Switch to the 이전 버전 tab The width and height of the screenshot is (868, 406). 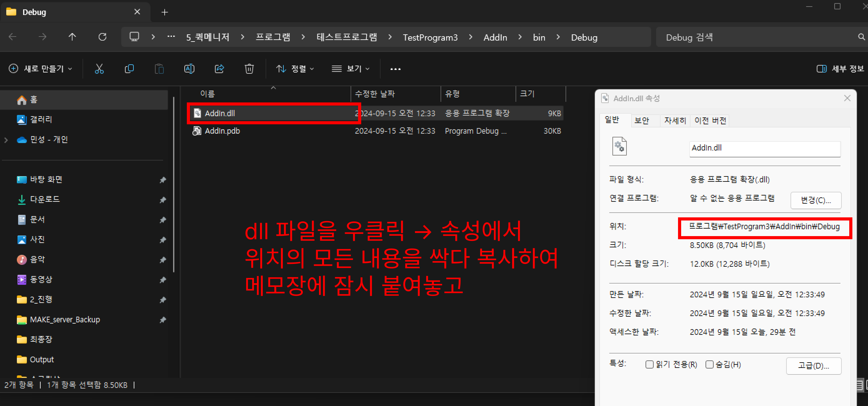710,121
